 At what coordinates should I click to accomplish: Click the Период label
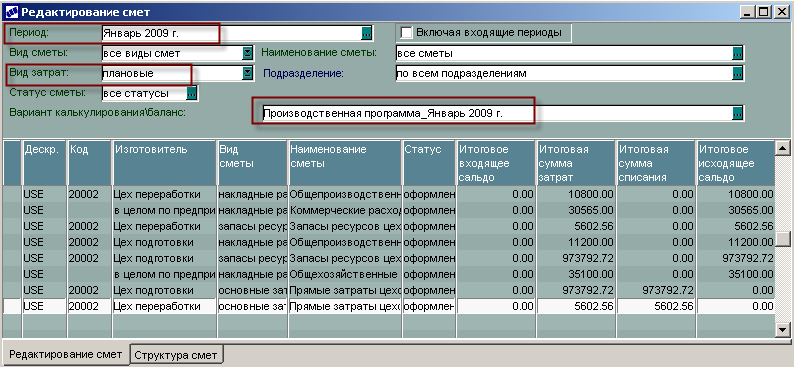click(29, 33)
